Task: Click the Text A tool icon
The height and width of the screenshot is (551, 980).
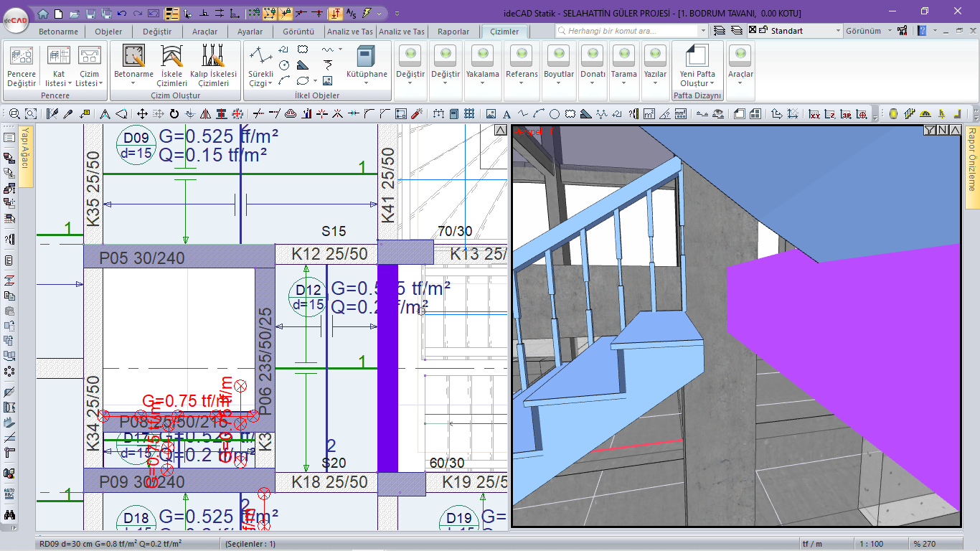Action: tap(507, 113)
